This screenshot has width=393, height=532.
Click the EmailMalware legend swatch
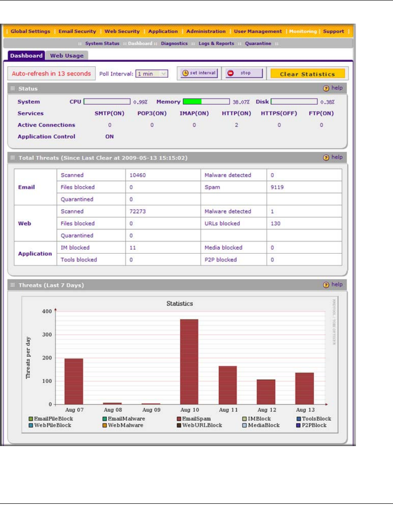click(x=105, y=419)
